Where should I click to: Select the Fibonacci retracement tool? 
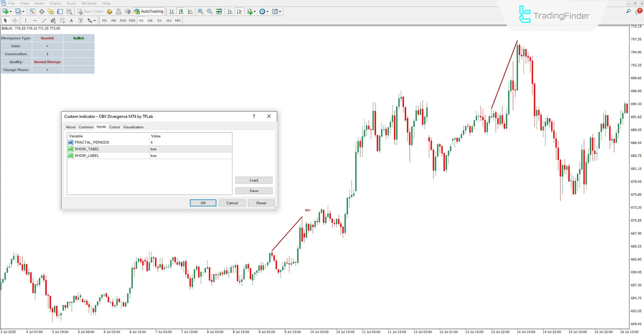(x=62, y=20)
